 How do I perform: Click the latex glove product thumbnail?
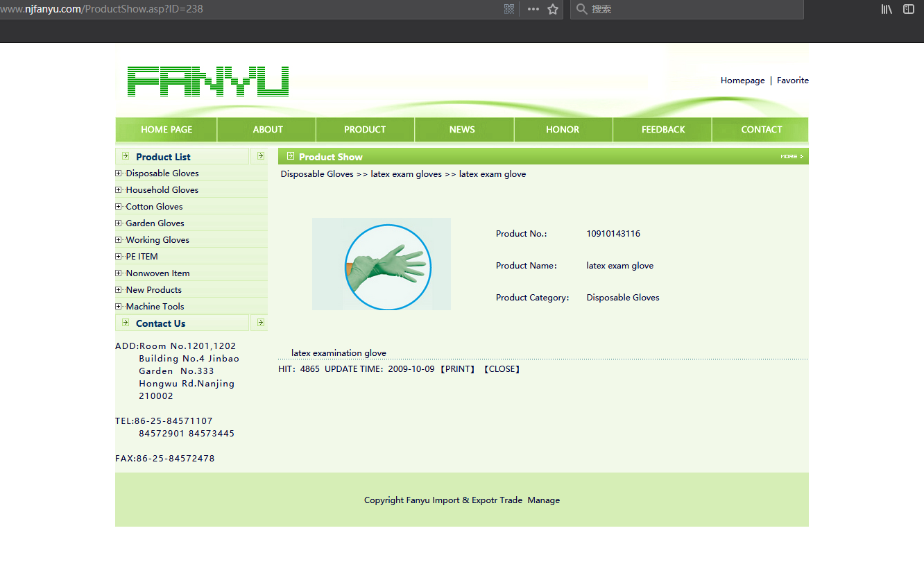[x=382, y=264]
